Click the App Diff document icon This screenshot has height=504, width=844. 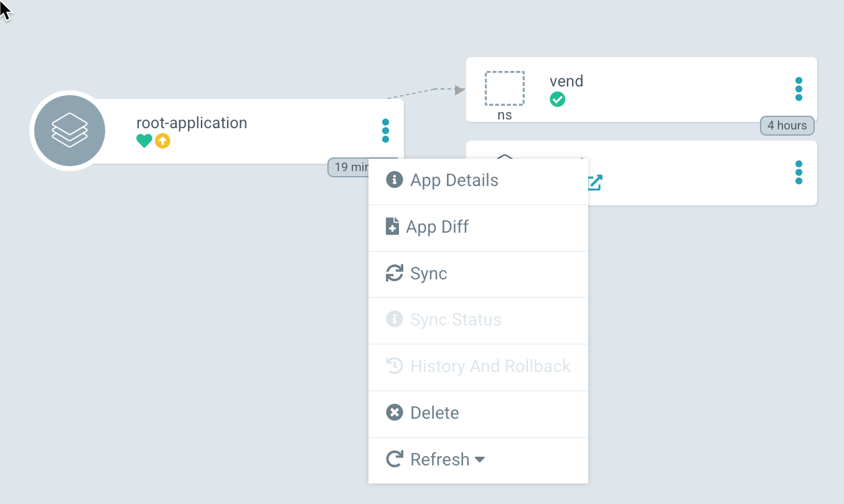pyautogui.click(x=392, y=226)
